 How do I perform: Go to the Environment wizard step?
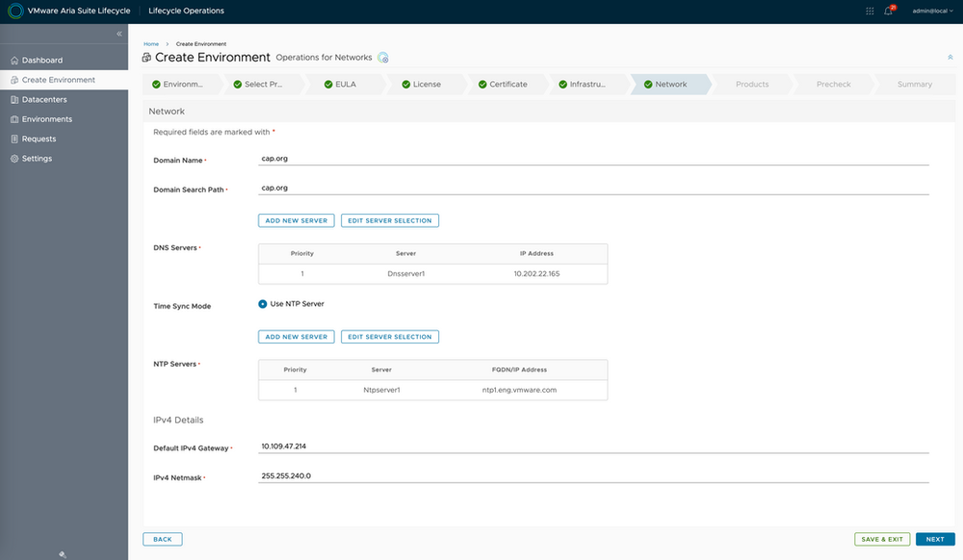(182, 84)
